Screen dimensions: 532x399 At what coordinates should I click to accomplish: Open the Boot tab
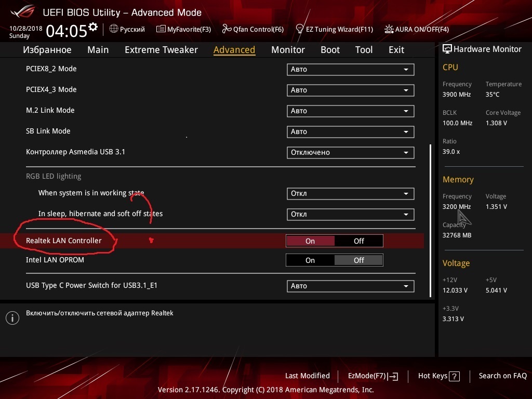pyautogui.click(x=330, y=50)
